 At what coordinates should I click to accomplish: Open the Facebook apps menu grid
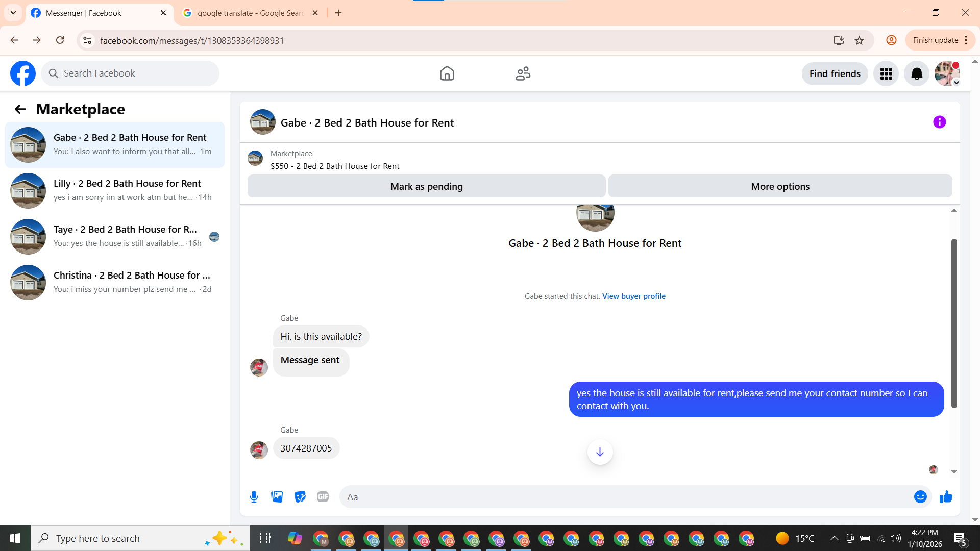(x=886, y=74)
